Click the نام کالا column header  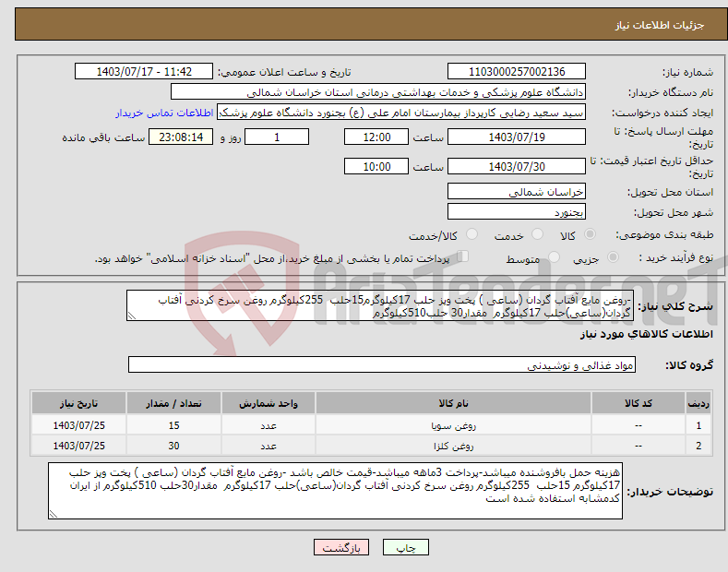(x=453, y=403)
